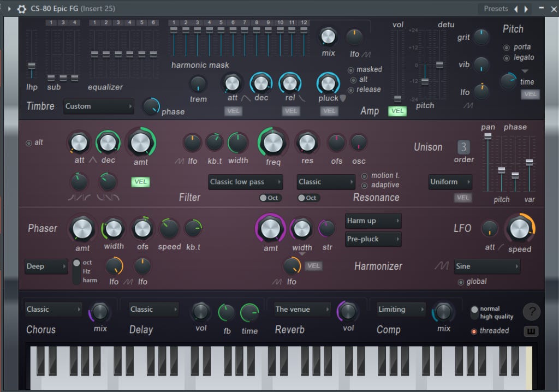This screenshot has height=392, width=559.
Task: Click the Unison order number box
Action: coord(463,147)
